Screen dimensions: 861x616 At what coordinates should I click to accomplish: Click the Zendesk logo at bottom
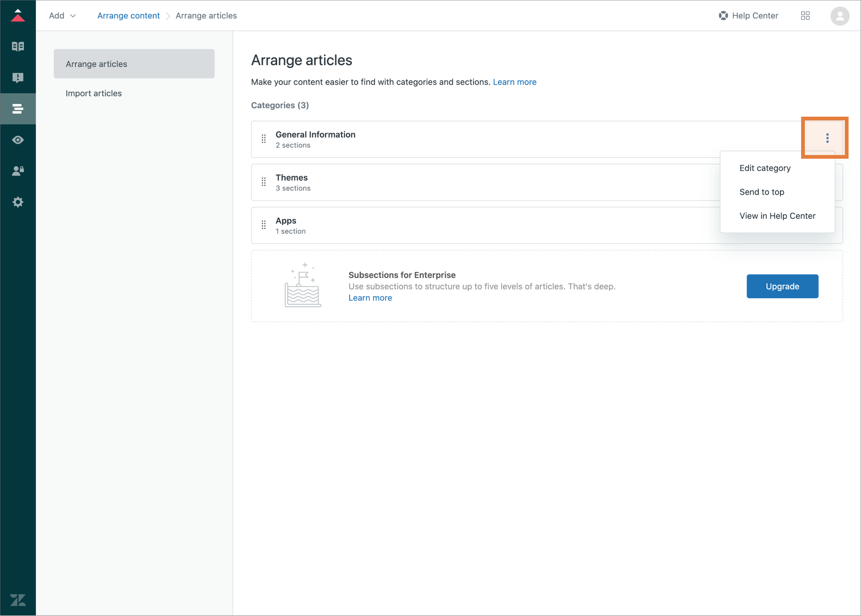click(x=18, y=600)
